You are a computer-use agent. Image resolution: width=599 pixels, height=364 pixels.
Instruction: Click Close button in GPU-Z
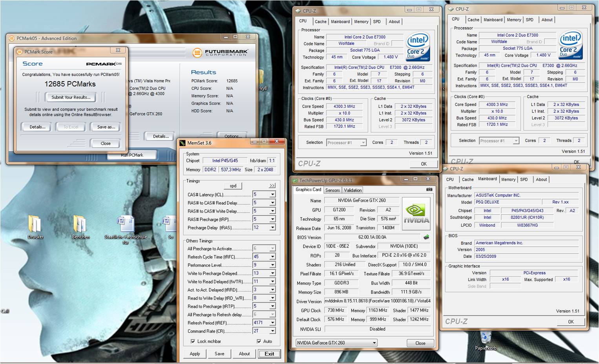(x=420, y=343)
